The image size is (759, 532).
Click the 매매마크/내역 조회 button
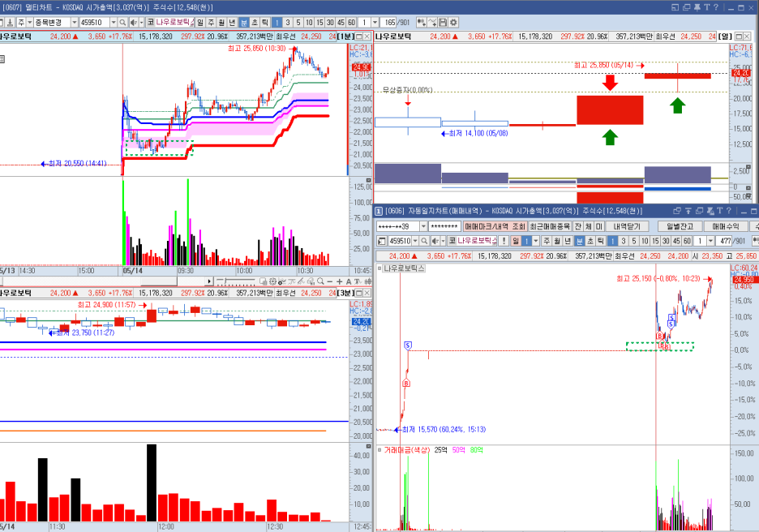(x=495, y=226)
